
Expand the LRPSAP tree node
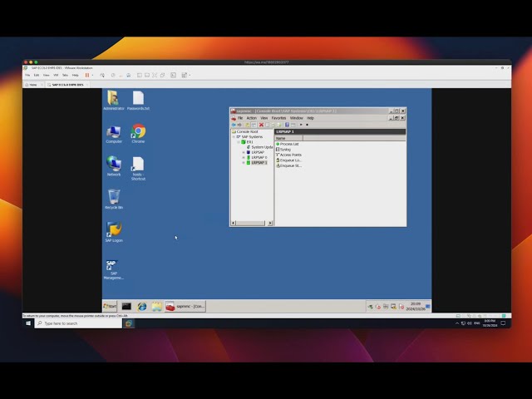244,152
